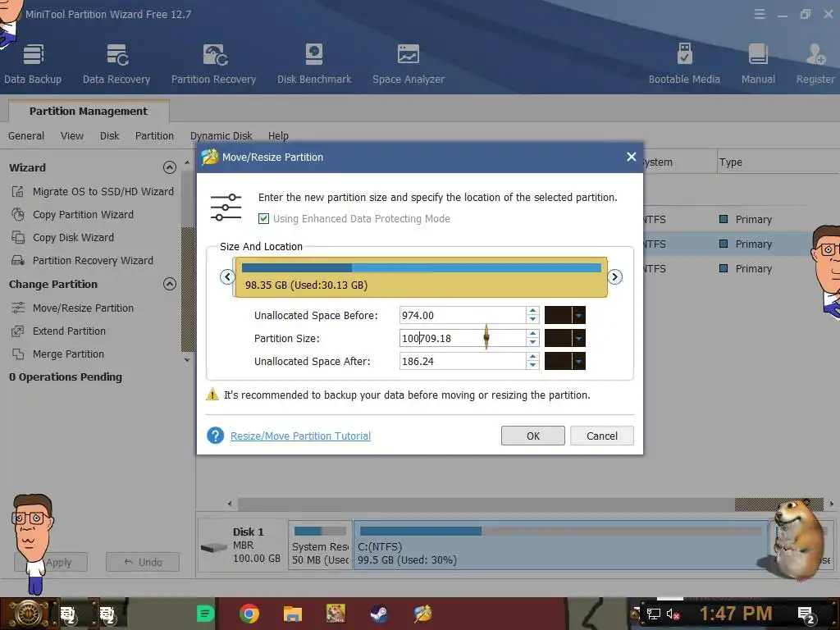Open the notification center icon in tray
This screenshot has height=630, width=840.
(806, 615)
